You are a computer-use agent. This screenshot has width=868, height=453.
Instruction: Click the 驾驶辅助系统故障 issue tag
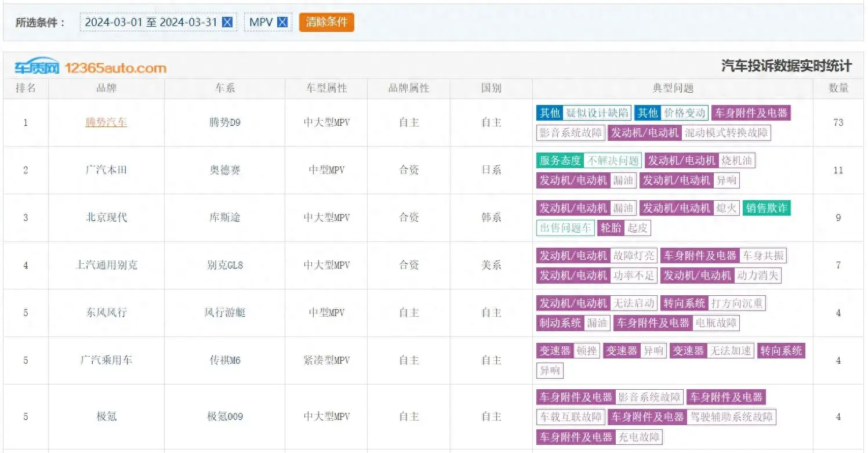tap(731, 417)
